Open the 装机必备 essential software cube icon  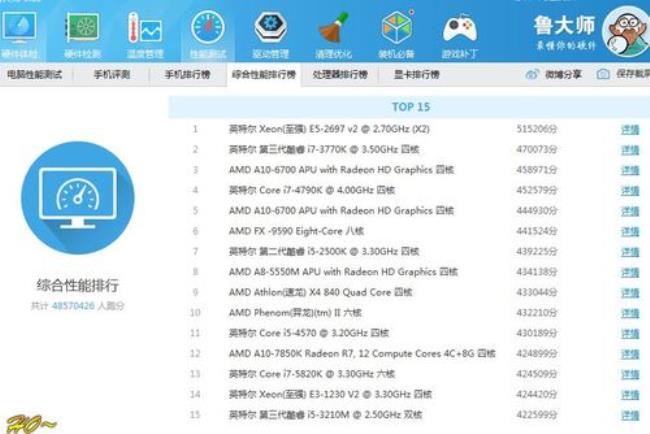(x=397, y=27)
